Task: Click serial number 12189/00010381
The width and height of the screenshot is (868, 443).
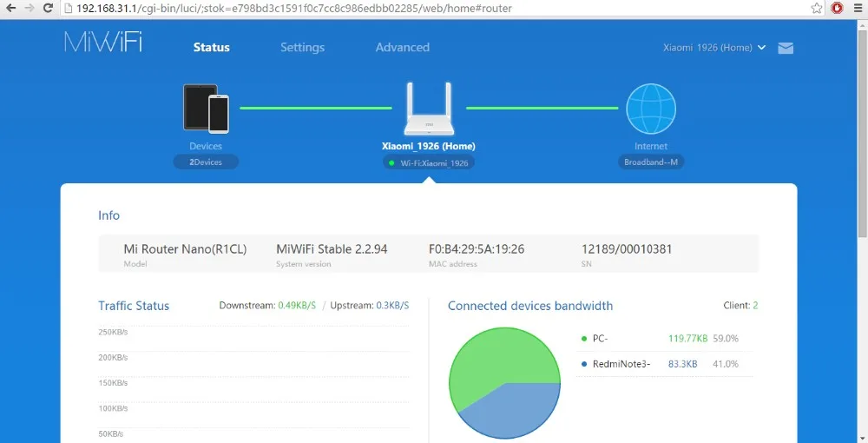Action: (627, 249)
